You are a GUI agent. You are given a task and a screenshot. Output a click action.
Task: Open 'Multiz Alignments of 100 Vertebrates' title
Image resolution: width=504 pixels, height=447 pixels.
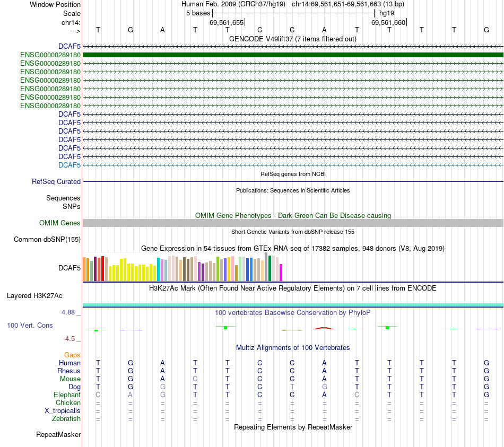tap(293, 348)
